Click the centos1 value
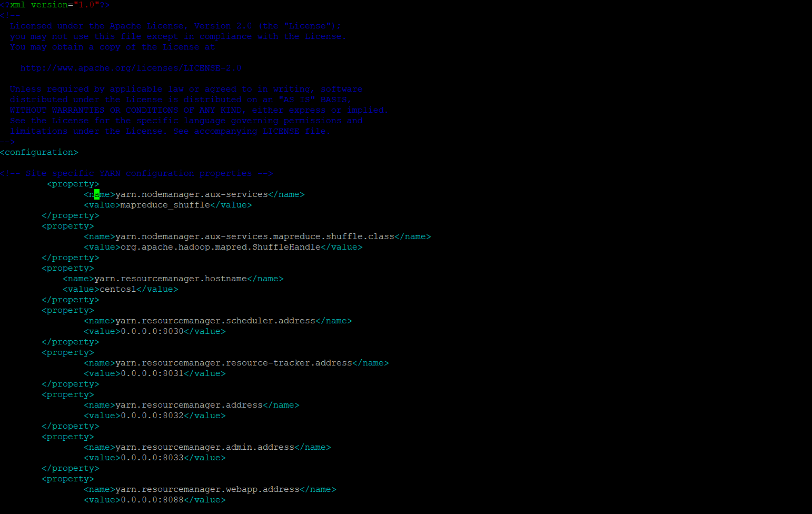 click(118, 289)
